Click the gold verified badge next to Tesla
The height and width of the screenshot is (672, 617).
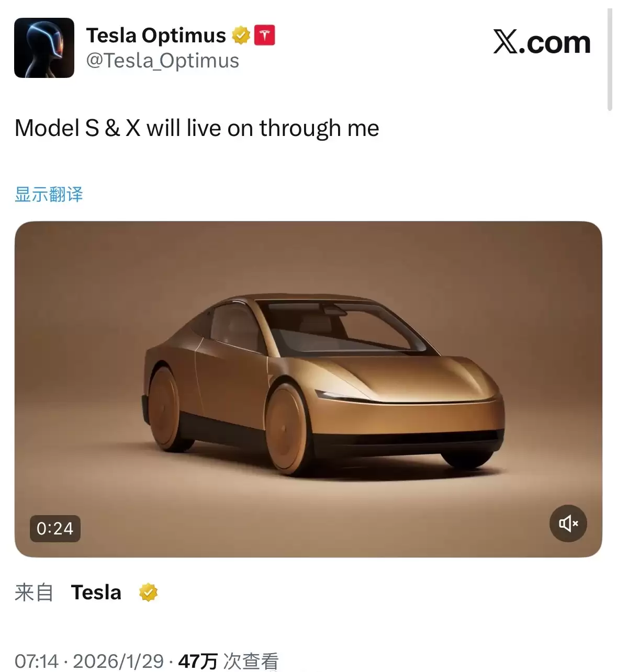coord(148,593)
